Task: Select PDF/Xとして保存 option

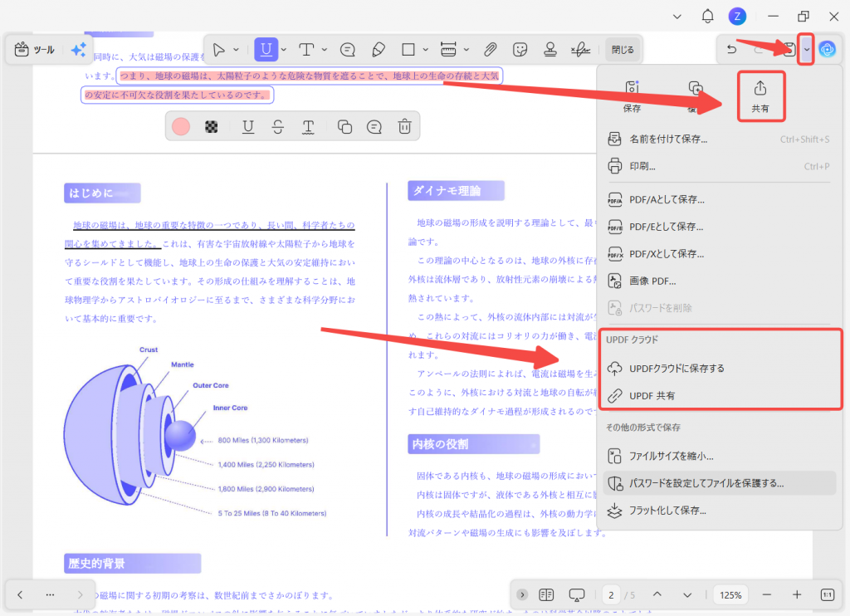Action: pyautogui.click(x=719, y=254)
